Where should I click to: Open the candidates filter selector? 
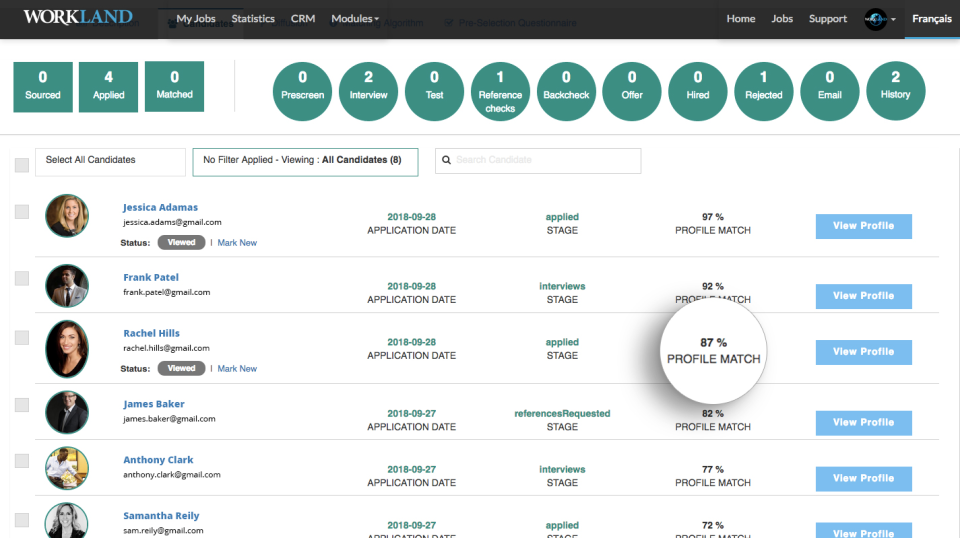(x=306, y=162)
